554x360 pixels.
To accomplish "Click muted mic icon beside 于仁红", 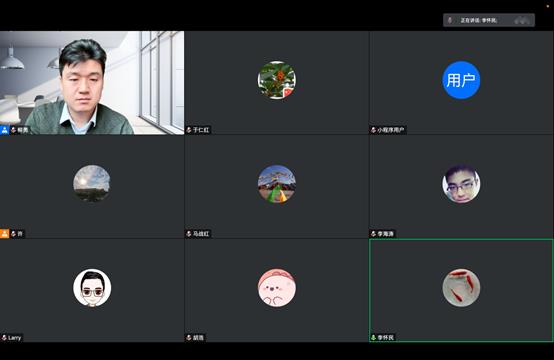I will (189, 130).
